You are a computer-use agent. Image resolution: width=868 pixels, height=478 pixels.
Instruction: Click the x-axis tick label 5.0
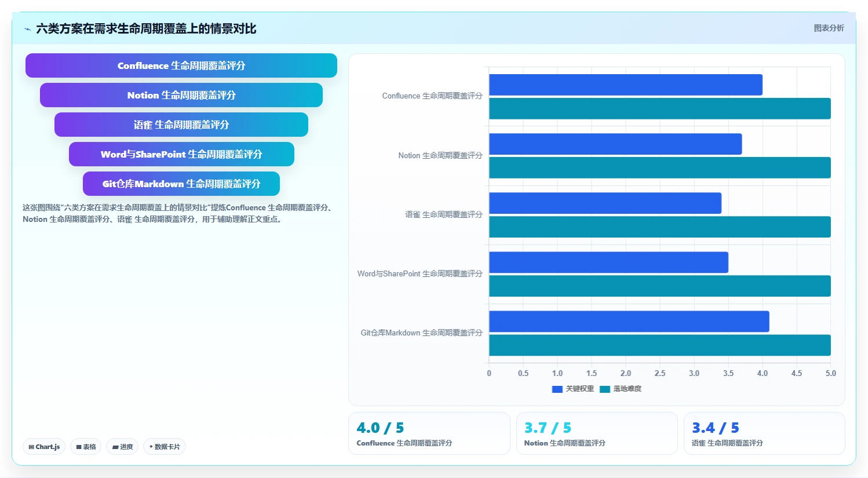pos(830,374)
